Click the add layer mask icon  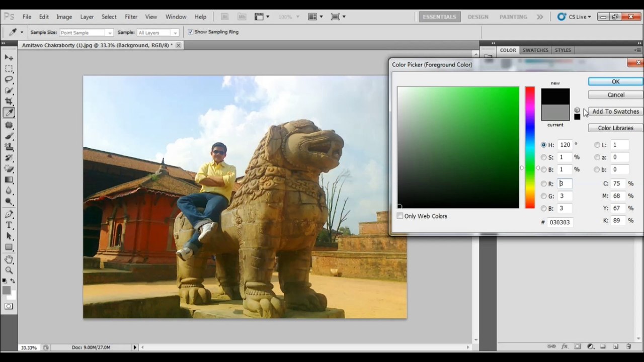[578, 346]
